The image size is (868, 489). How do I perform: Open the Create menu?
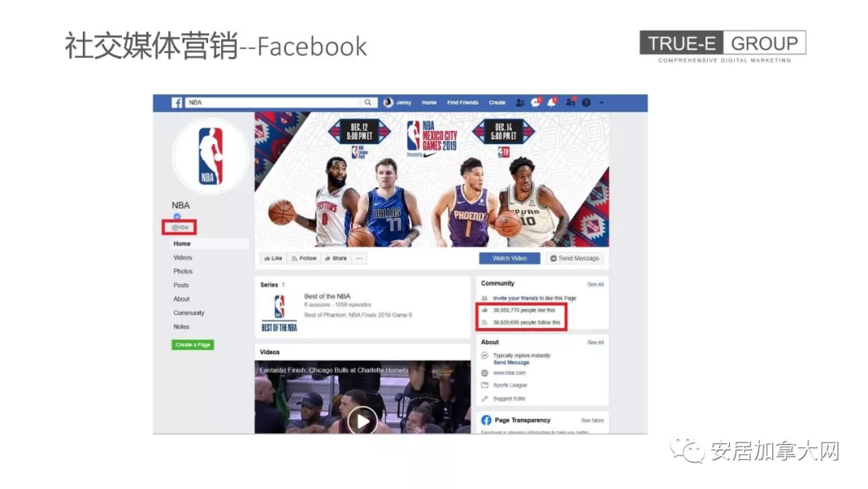497,102
